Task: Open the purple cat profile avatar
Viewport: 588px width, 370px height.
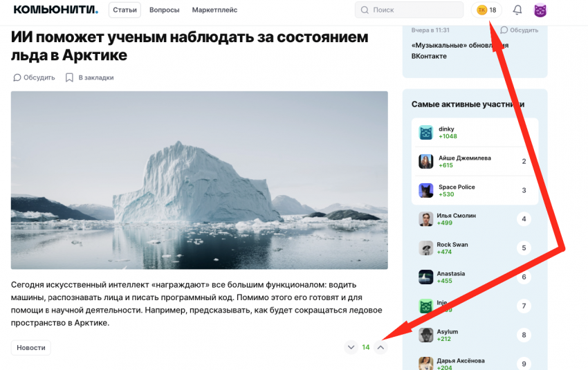Action: pyautogui.click(x=540, y=10)
